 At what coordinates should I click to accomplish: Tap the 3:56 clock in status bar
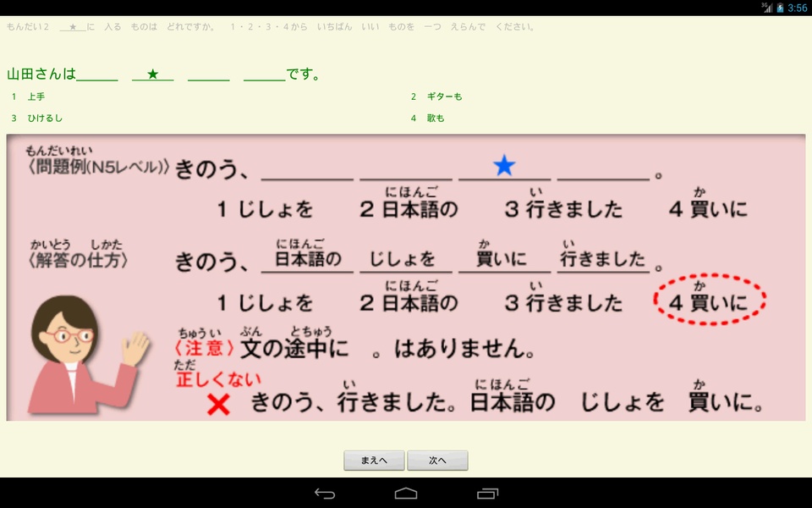797,8
